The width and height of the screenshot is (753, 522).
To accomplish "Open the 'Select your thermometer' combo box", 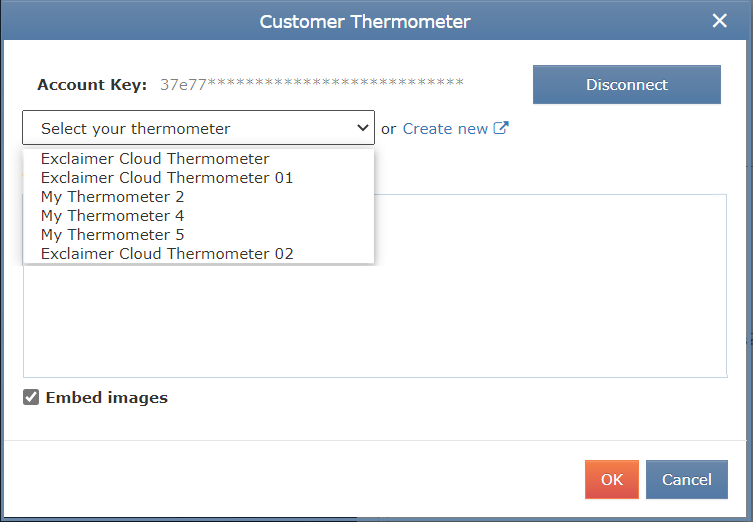I will [198, 128].
